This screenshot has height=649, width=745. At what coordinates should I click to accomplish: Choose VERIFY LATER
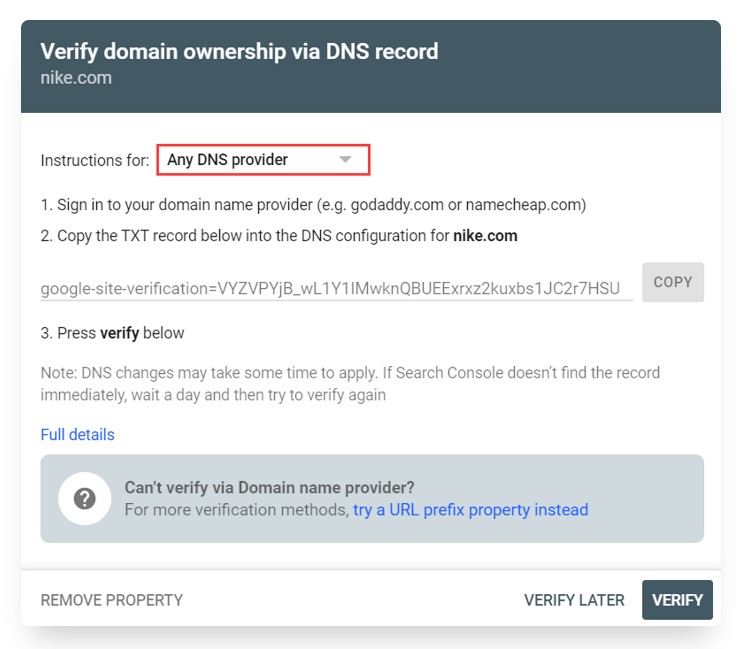click(x=574, y=600)
